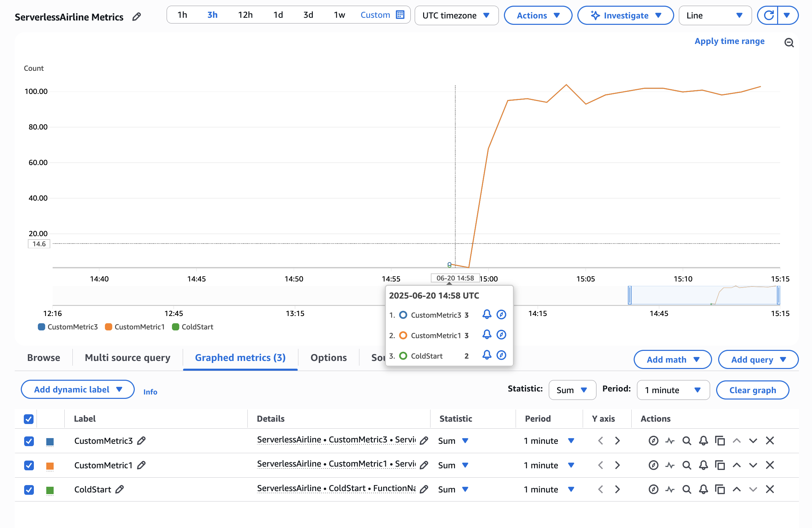The width and height of the screenshot is (812, 528).
Task: Zoom out using the magnifier icon
Action: coord(789,42)
